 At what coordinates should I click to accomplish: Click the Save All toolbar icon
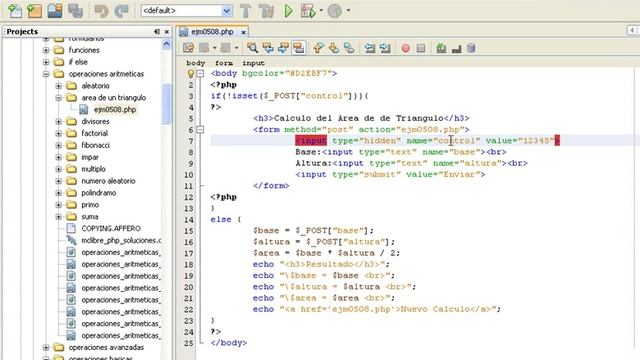pos(76,11)
